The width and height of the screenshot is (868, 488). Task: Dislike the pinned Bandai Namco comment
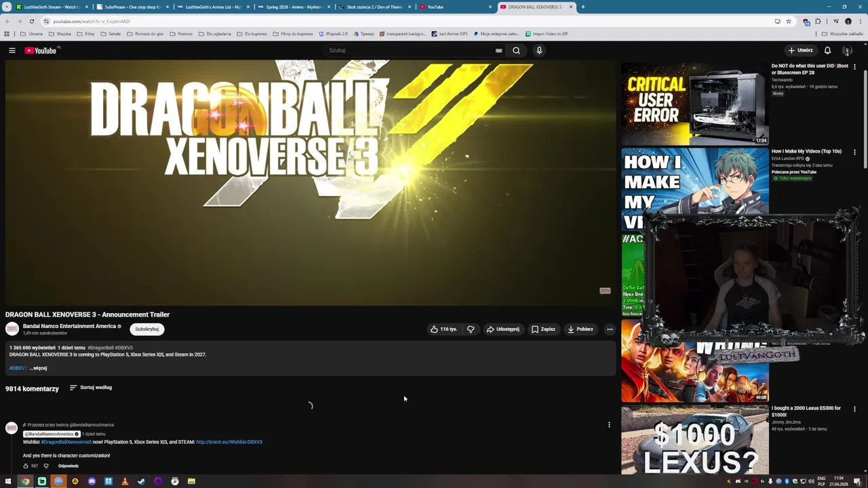click(x=46, y=466)
